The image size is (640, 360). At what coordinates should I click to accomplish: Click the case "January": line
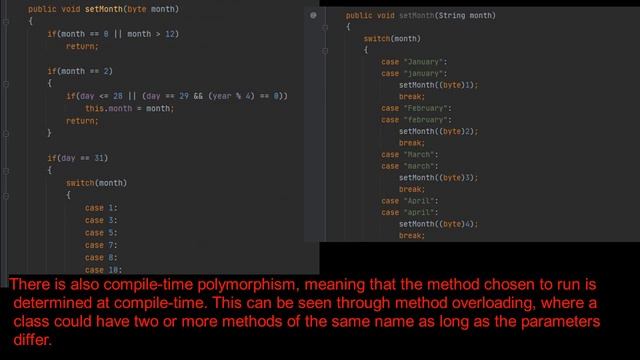(x=414, y=62)
